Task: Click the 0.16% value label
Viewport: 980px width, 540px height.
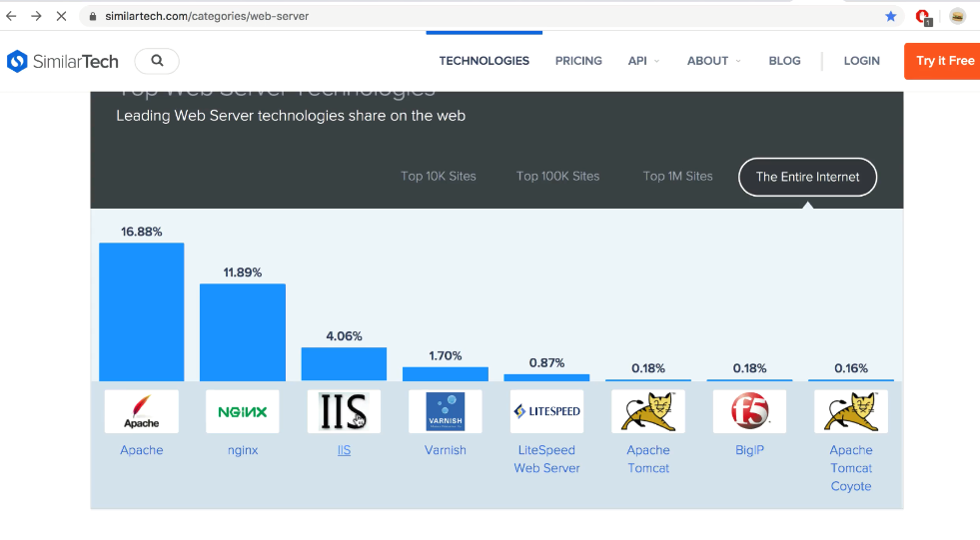Action: 851,368
